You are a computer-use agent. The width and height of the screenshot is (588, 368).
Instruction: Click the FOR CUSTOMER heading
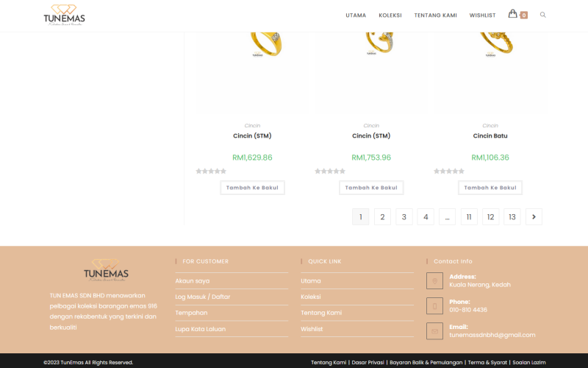coord(206,261)
